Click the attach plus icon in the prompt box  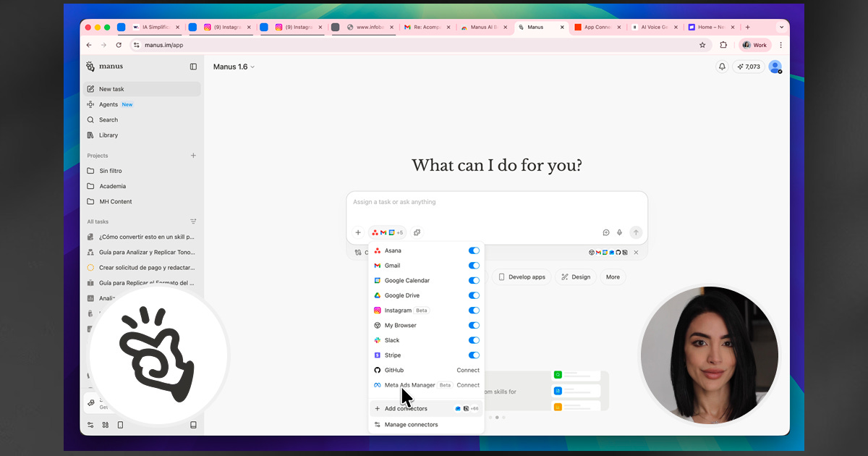(x=358, y=232)
